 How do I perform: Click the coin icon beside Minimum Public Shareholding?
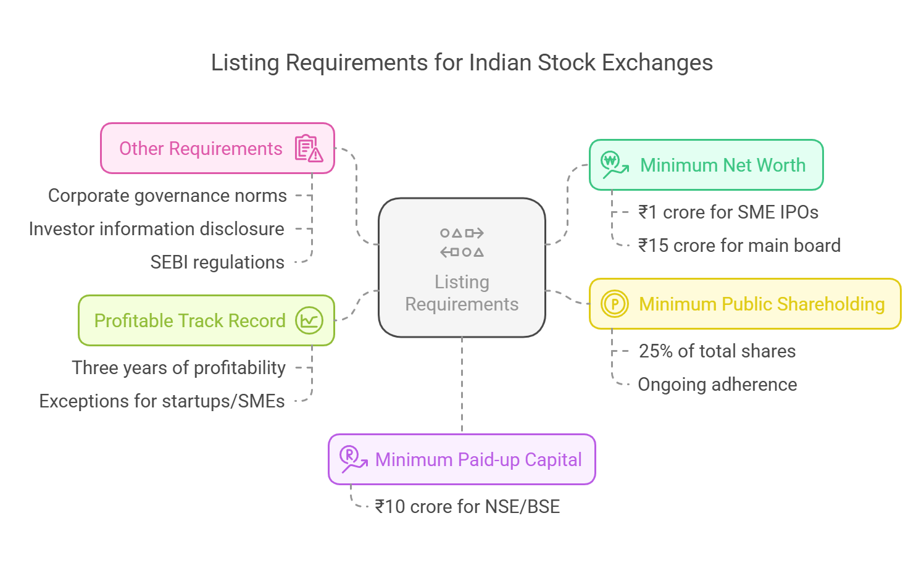coord(614,304)
